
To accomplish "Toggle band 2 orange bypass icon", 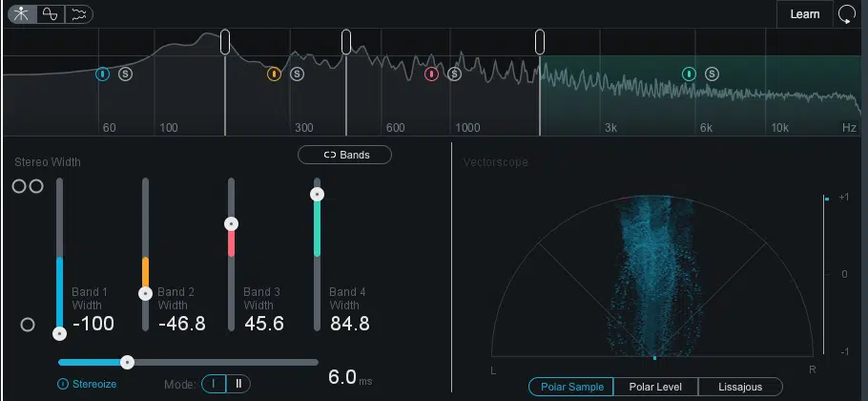I will pyautogui.click(x=274, y=74).
